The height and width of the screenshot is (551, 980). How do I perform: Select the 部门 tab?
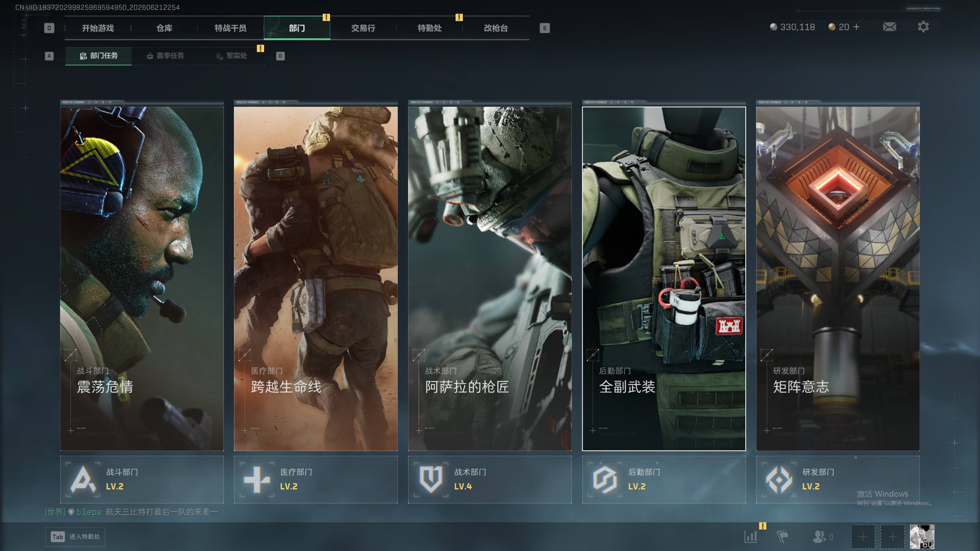[x=297, y=28]
